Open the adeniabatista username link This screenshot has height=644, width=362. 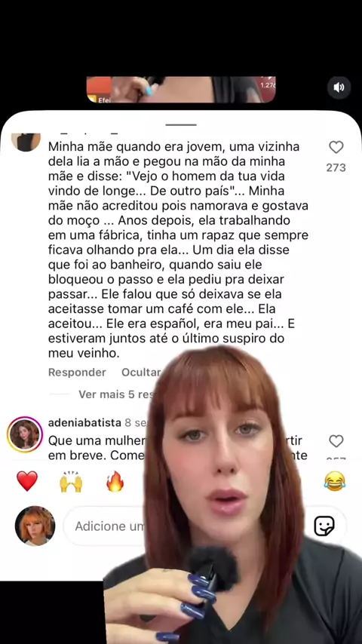tap(84, 423)
